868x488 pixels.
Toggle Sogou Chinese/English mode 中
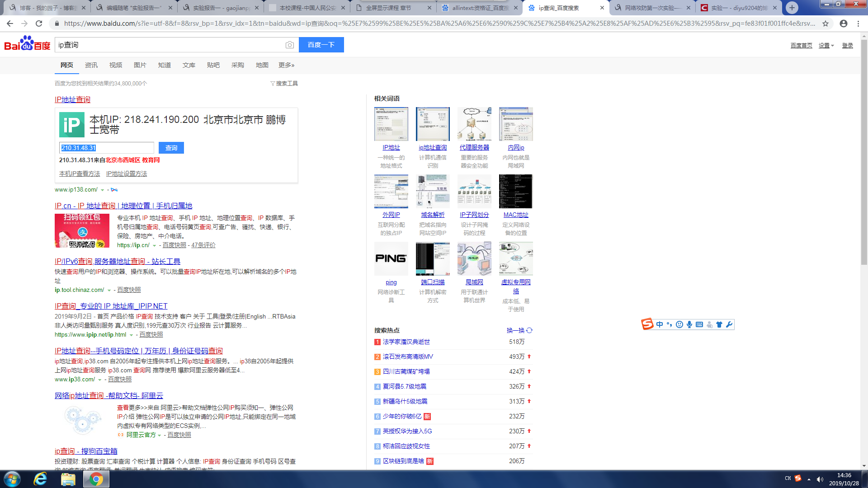(660, 324)
